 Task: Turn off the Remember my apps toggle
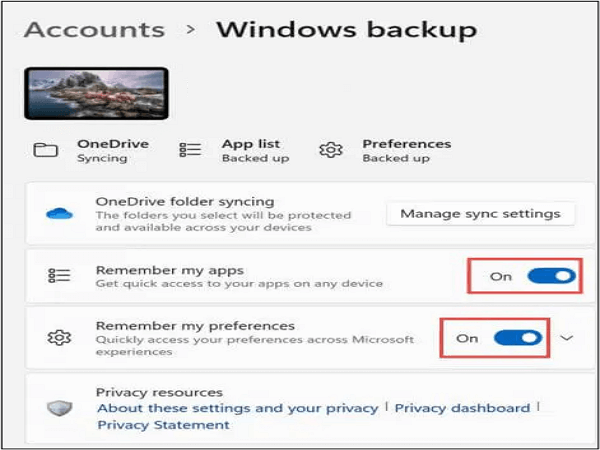(x=551, y=276)
